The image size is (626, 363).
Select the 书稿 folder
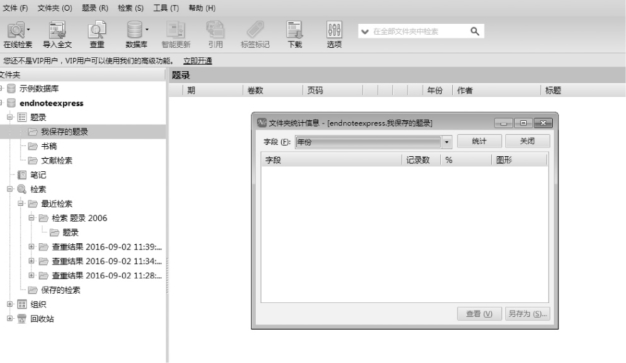tap(49, 146)
